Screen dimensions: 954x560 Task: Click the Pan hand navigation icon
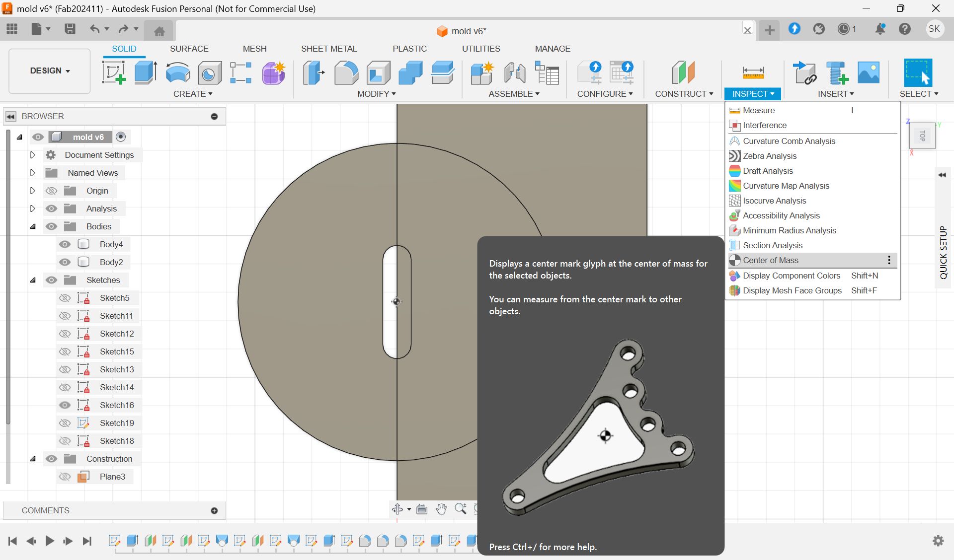pos(441,509)
